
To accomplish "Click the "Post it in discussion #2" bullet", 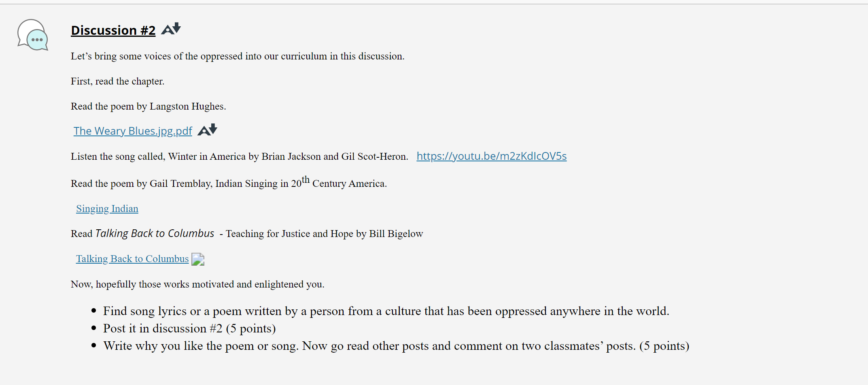I will coord(189,328).
